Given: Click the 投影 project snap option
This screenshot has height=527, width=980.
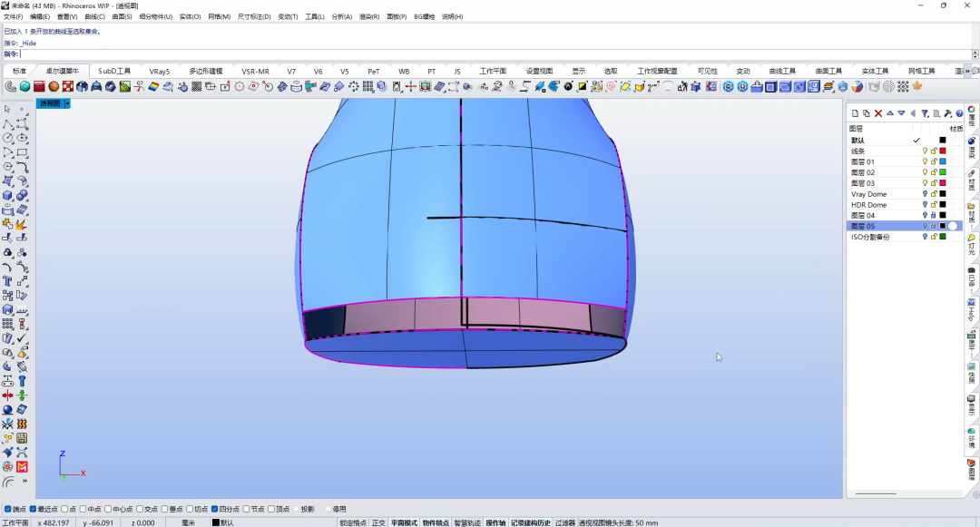Looking at the screenshot, I should pos(304,509).
